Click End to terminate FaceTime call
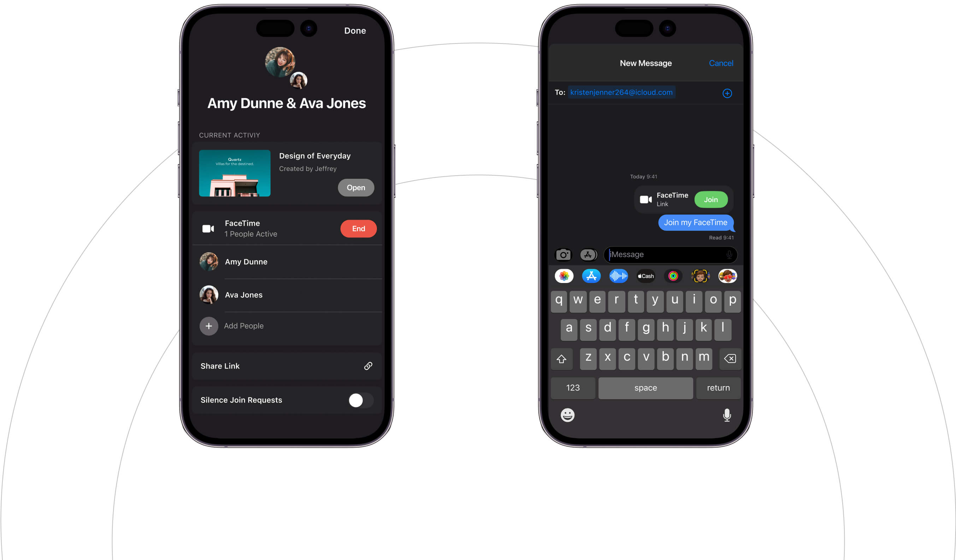 tap(359, 229)
